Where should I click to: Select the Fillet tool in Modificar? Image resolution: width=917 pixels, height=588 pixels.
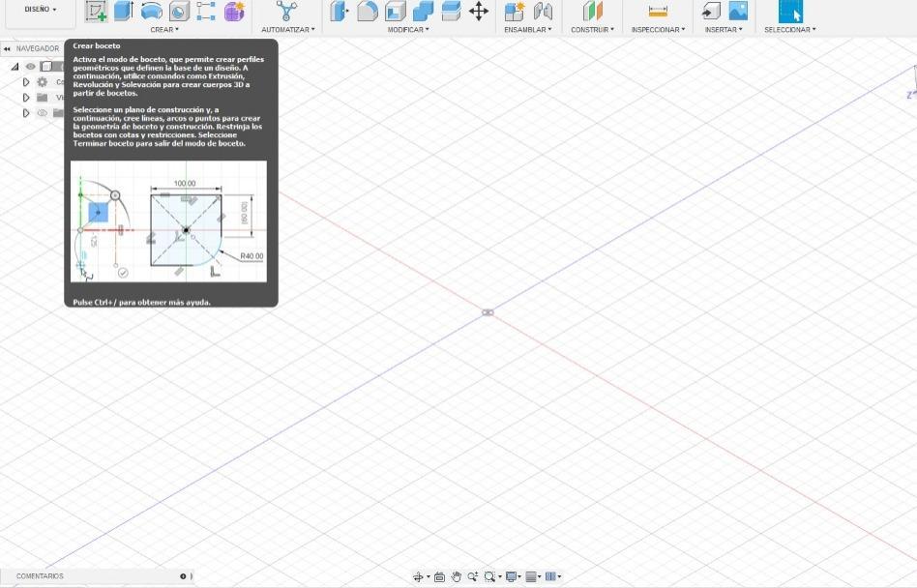coord(368,11)
